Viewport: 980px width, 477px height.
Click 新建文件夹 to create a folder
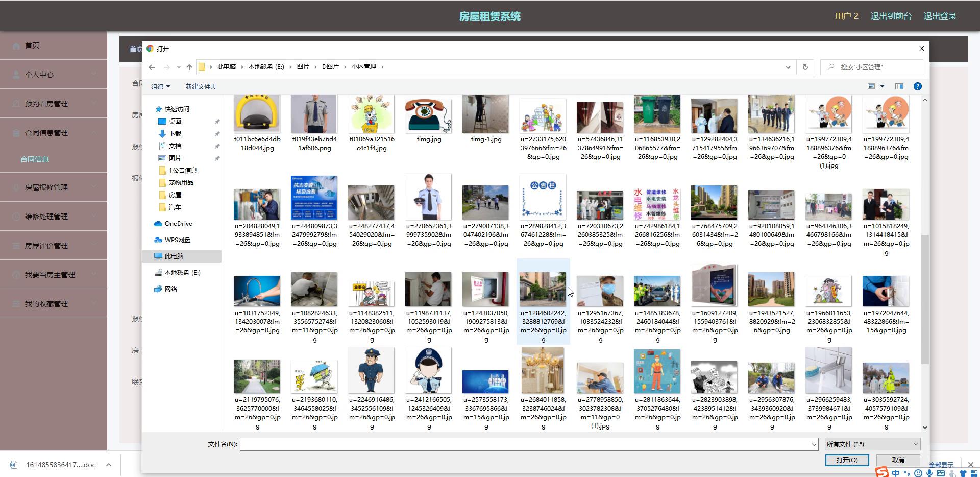[201, 86]
